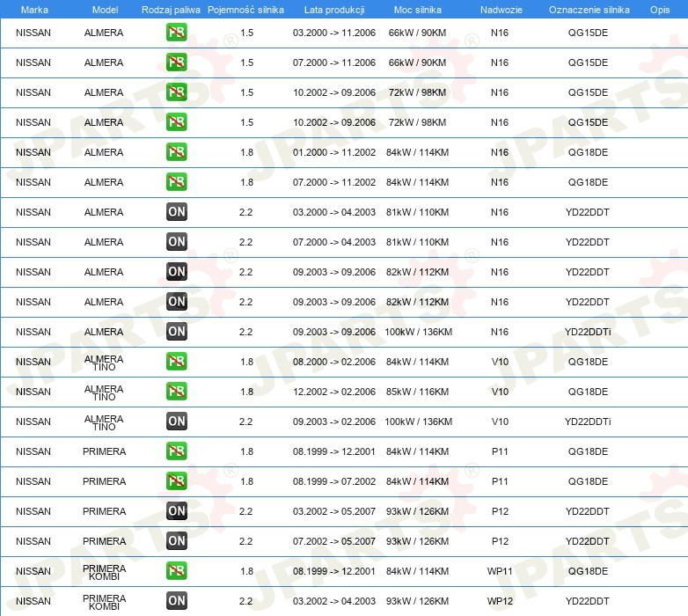
Task: Click petrol icon in 07.2000 -> 11.2002 row
Action: (176, 182)
